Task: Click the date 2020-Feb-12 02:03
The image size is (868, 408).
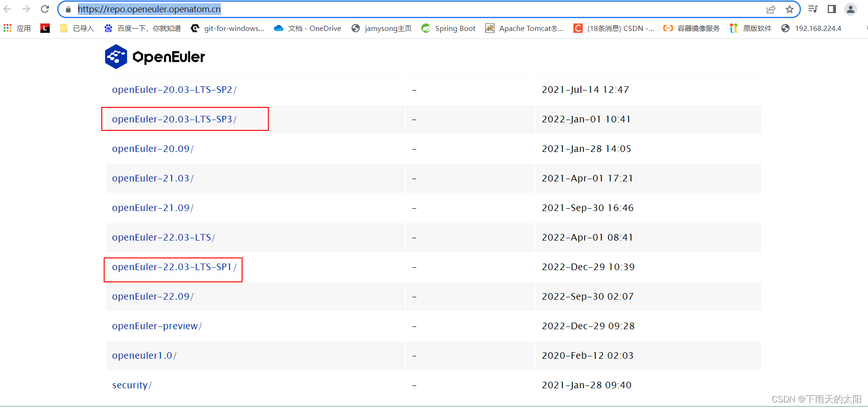Action: coord(587,355)
